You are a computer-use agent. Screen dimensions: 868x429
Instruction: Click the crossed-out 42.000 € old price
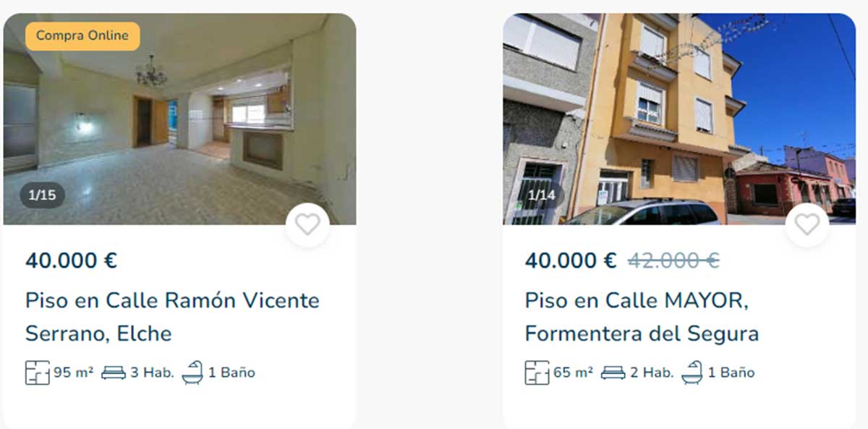click(x=673, y=260)
